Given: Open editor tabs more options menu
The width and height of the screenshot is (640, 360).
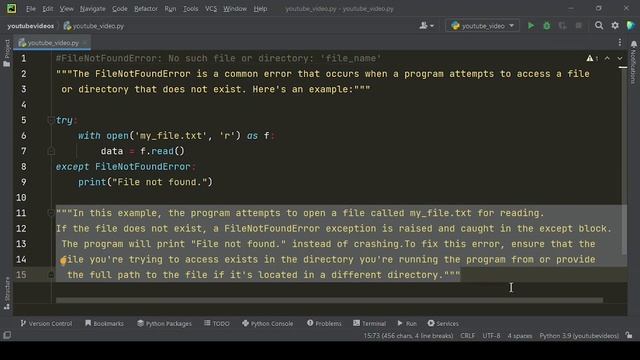Looking at the screenshot, I should coord(620,42).
